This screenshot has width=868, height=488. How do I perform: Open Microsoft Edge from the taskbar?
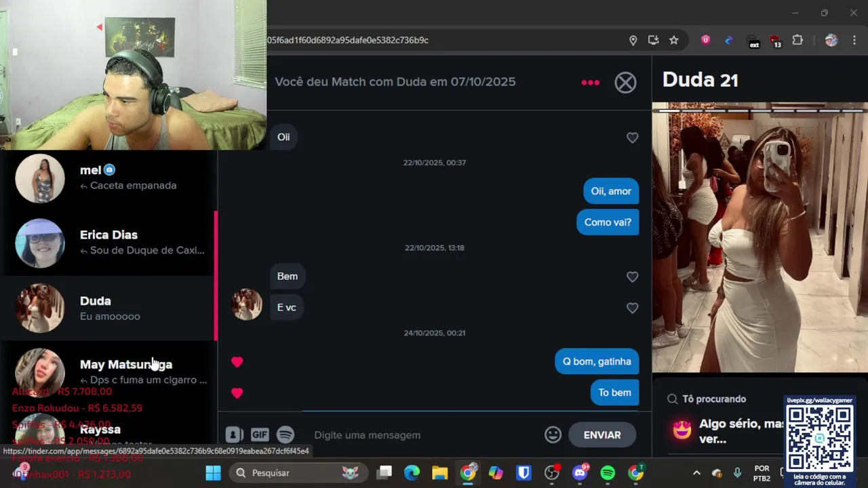pos(412,472)
